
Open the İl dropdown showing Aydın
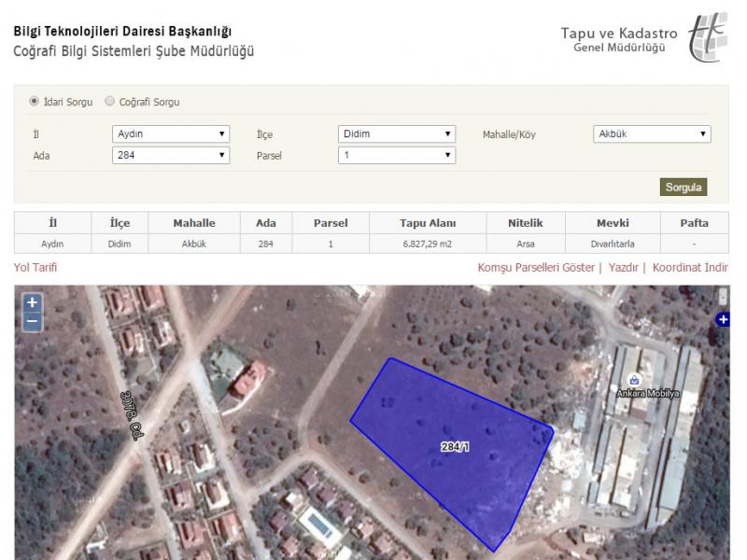click(170, 133)
